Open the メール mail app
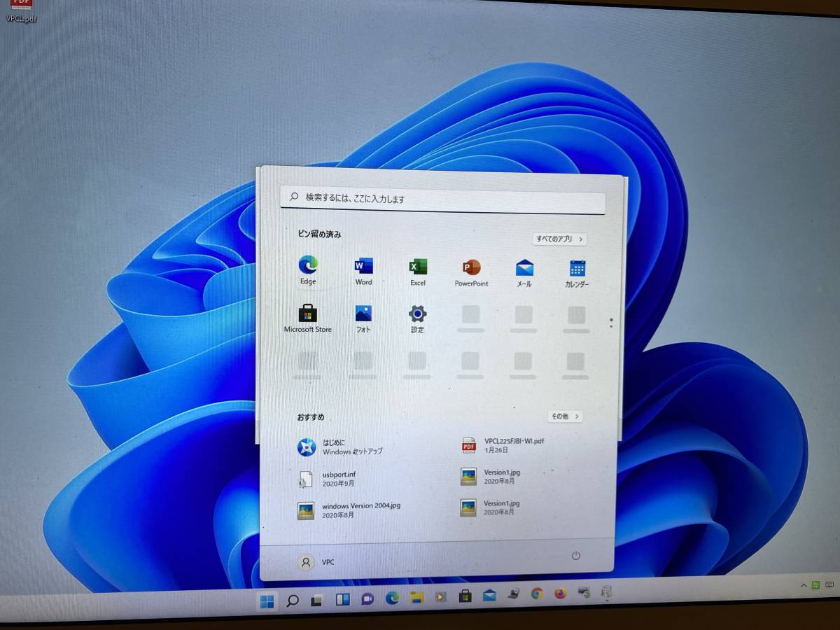Screen dimensions: 840x630 524,273
